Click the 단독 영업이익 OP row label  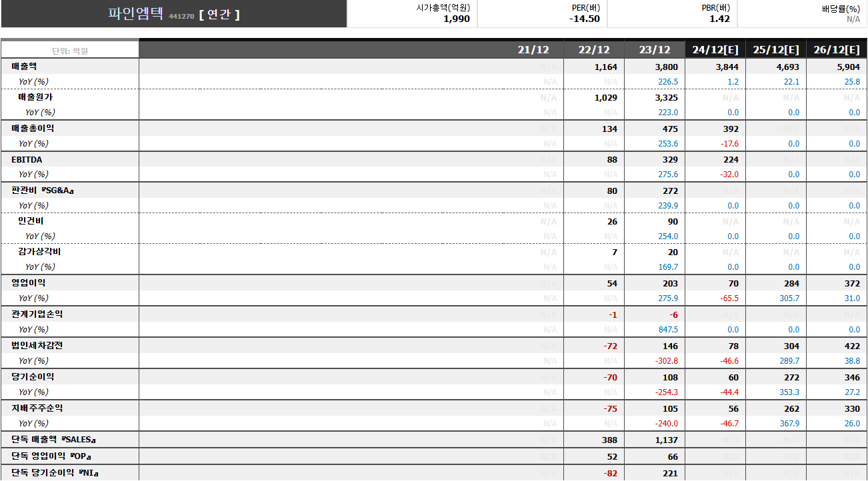(51, 456)
